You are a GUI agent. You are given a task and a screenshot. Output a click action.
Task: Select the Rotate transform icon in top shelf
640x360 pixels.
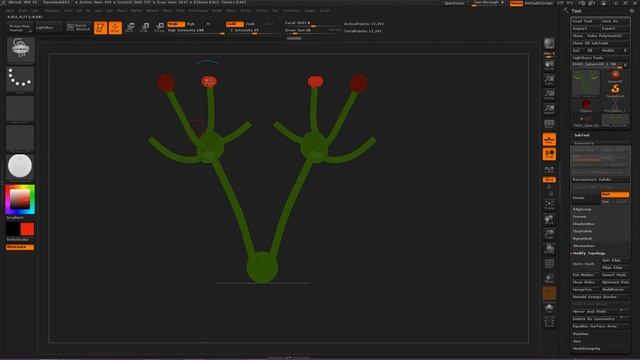point(159,27)
